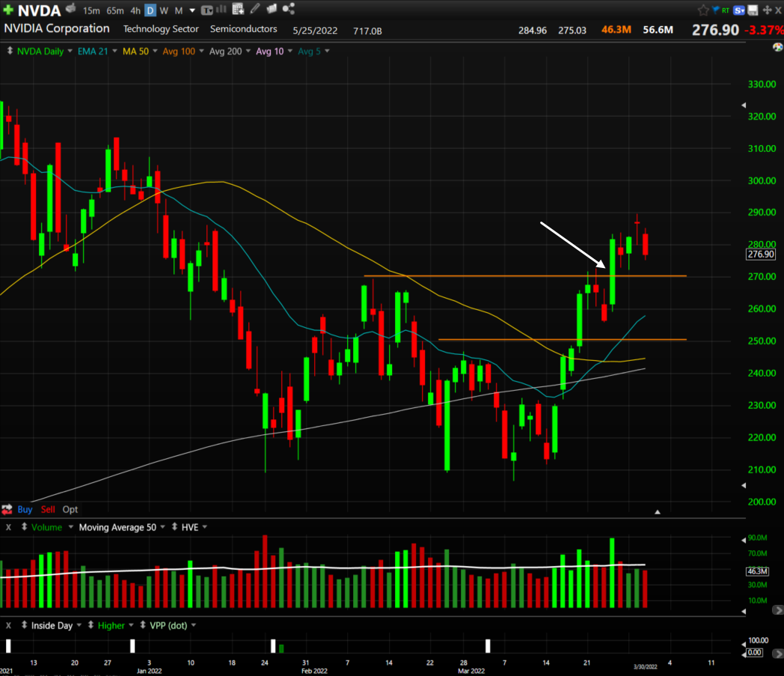Click reorder arrows beside Higher label
Image resolution: width=784 pixels, height=676 pixels.
coord(91,625)
